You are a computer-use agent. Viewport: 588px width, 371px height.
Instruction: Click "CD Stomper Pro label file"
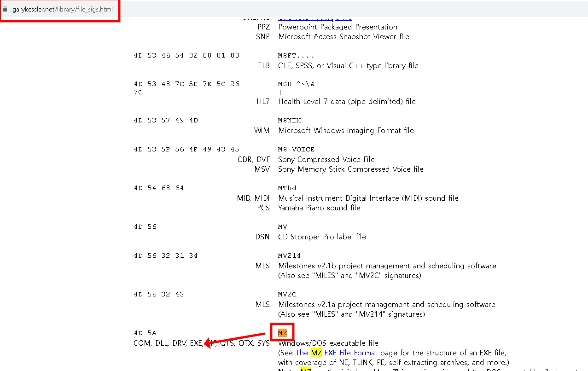point(322,237)
